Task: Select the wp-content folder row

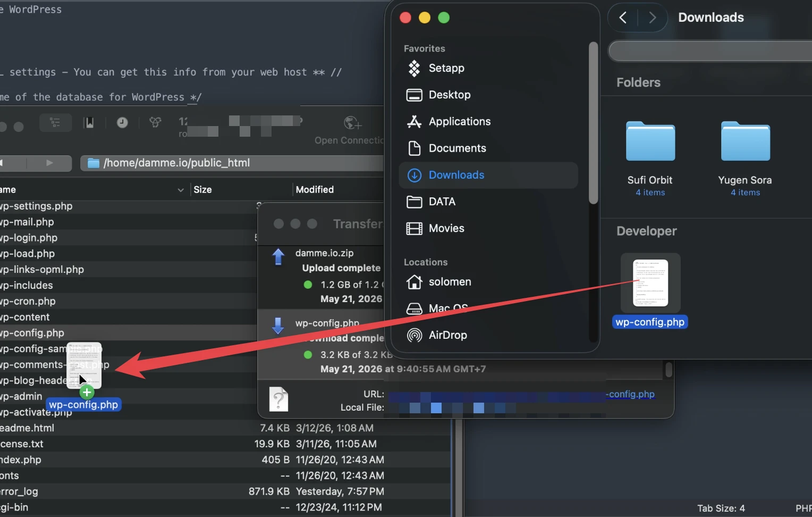Action: (x=128, y=317)
